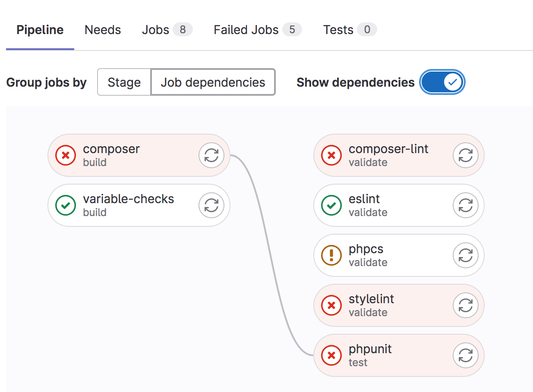This screenshot has width=533, height=392.
Task: Go to the Tests tab
Action: click(350, 30)
